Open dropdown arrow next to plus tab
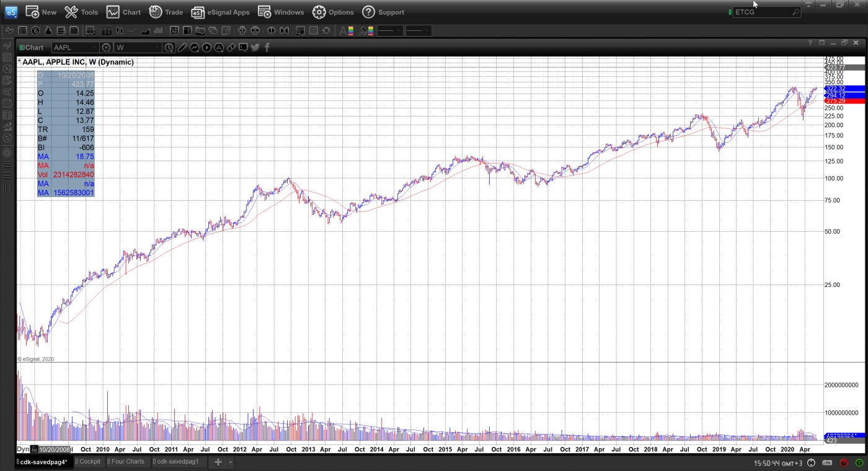 (x=230, y=462)
